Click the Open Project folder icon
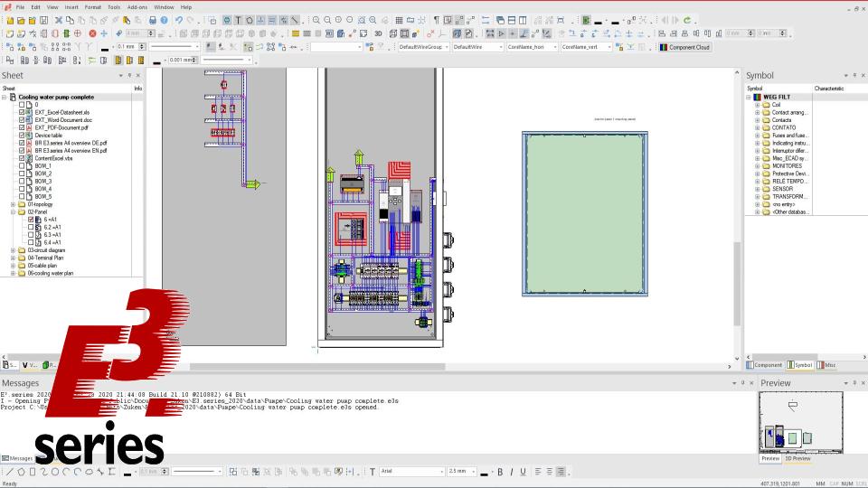This screenshot has width=868, height=488. pos(21,21)
